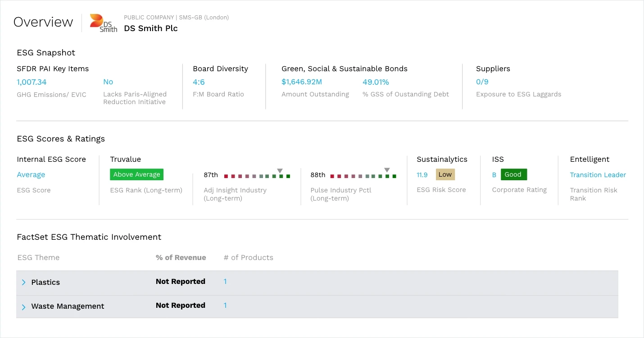Viewport: 644px width, 338px height.
Task: Click Plastics 'Not Reported' revenue cell
Action: [181, 282]
